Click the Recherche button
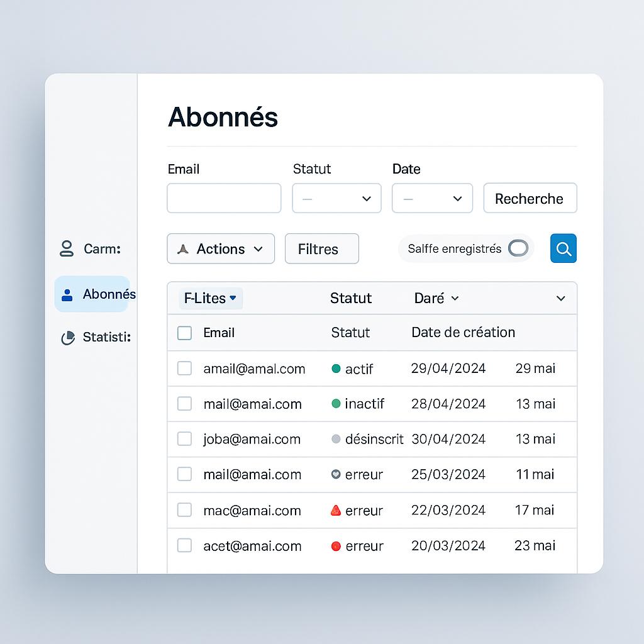The image size is (644, 644). pyautogui.click(x=530, y=198)
